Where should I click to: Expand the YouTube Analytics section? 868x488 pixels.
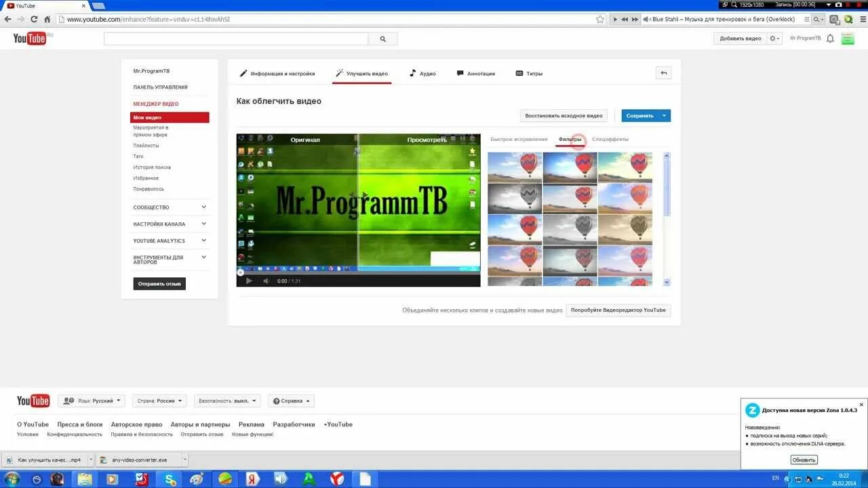[170, 241]
